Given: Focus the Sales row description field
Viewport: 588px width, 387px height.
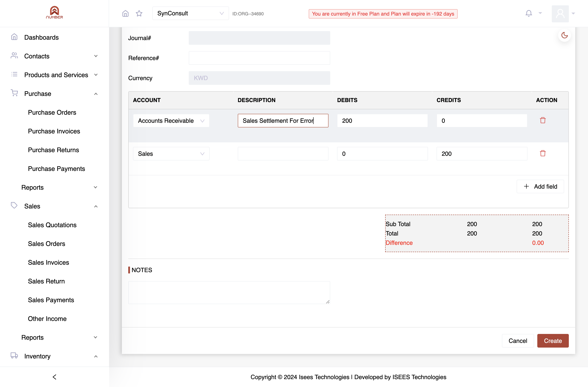Looking at the screenshot, I should point(283,154).
